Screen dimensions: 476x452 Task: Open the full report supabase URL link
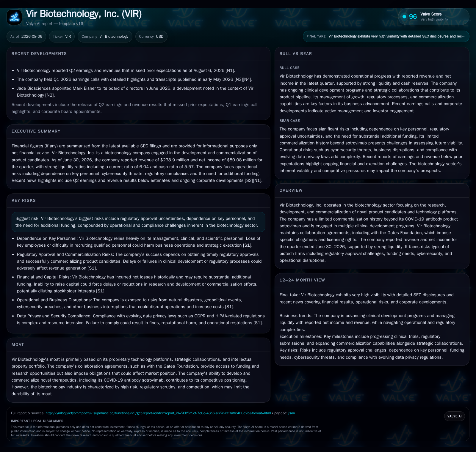point(158,413)
